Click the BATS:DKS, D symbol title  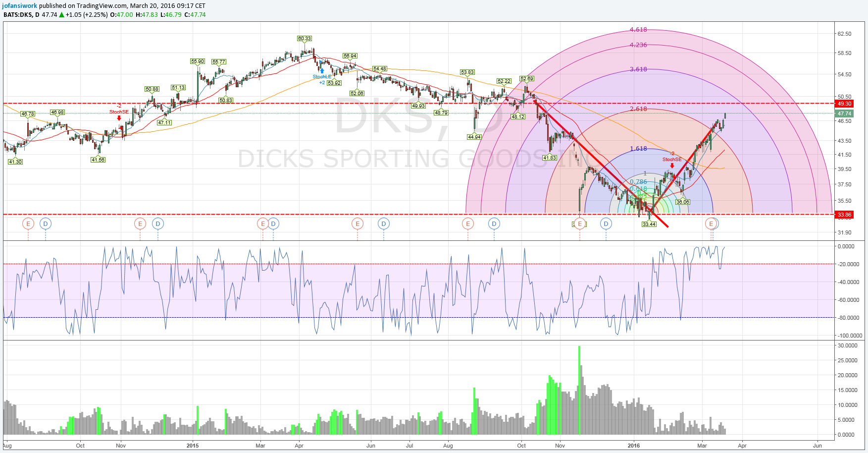[21, 15]
